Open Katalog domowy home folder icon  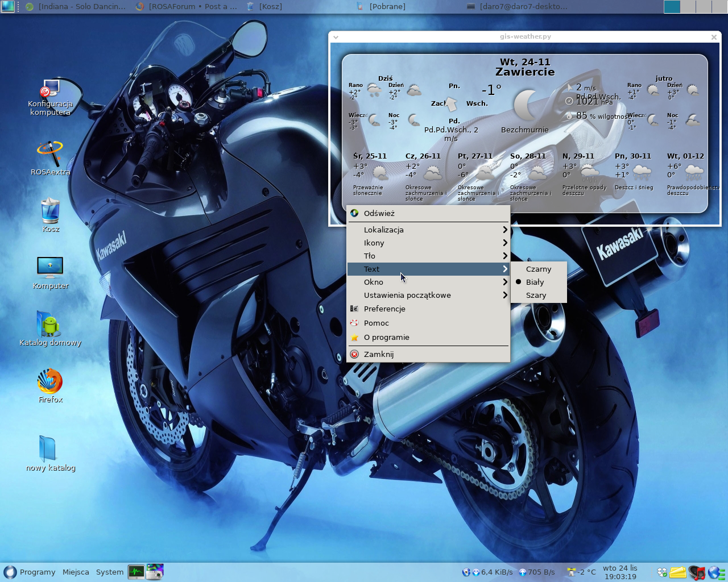(50, 325)
